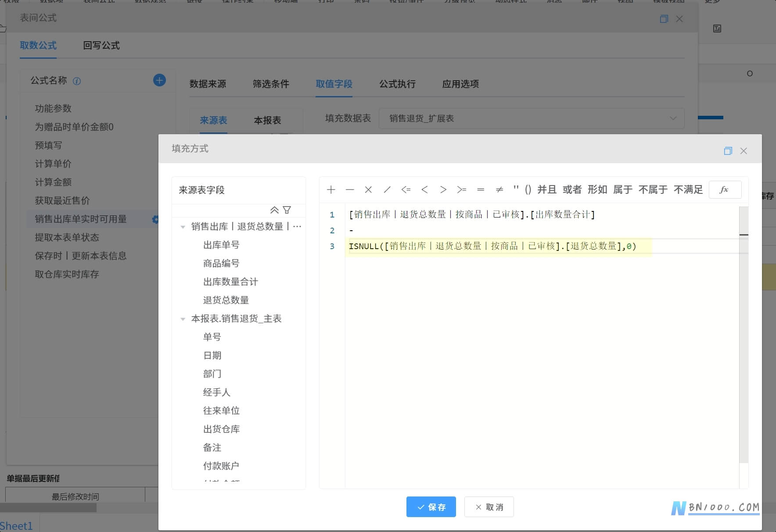Open the fx function picker

pos(725,189)
